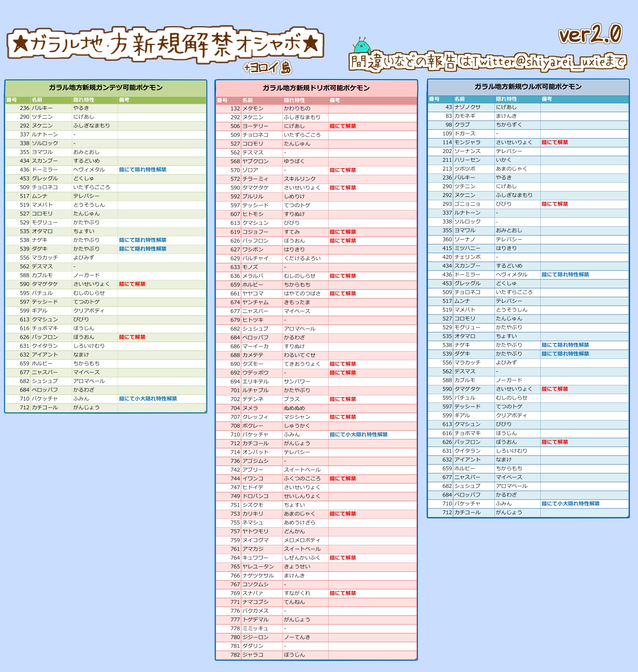The image size is (638, 672).
Task: Select the ナゾノクサ name cell
Action: (467, 107)
